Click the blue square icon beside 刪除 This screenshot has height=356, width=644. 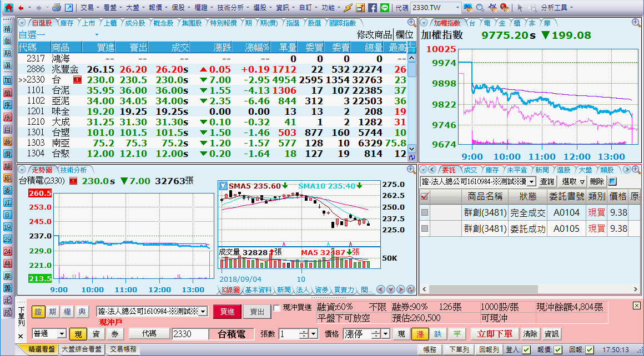pyautogui.click(x=612, y=181)
